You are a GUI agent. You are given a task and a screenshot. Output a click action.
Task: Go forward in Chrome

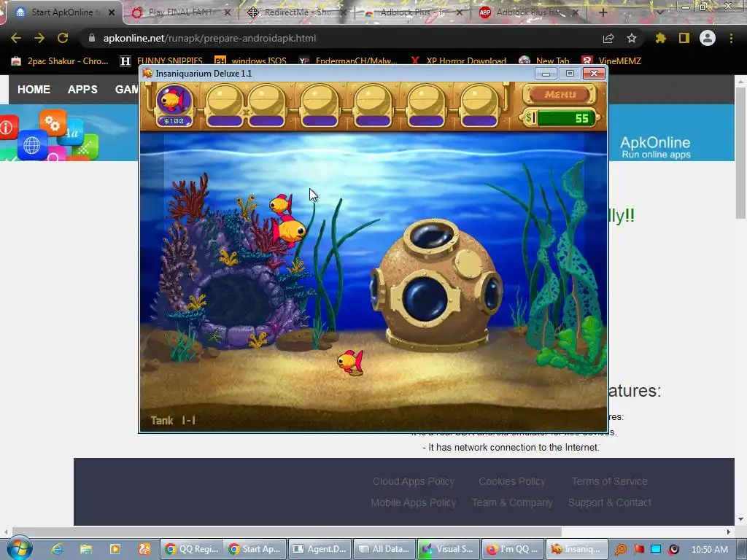[x=39, y=38]
